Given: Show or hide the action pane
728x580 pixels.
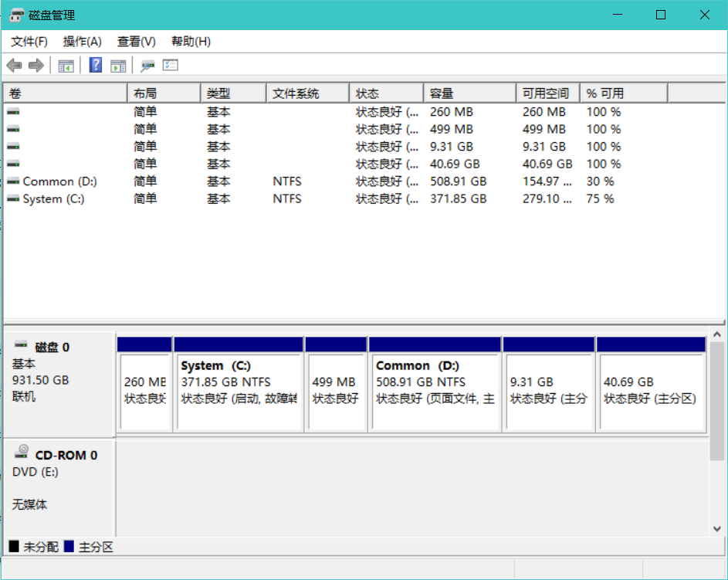Looking at the screenshot, I should (118, 66).
